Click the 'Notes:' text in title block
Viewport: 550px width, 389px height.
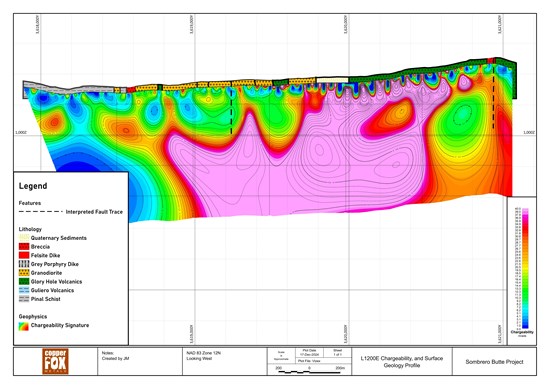point(108,353)
